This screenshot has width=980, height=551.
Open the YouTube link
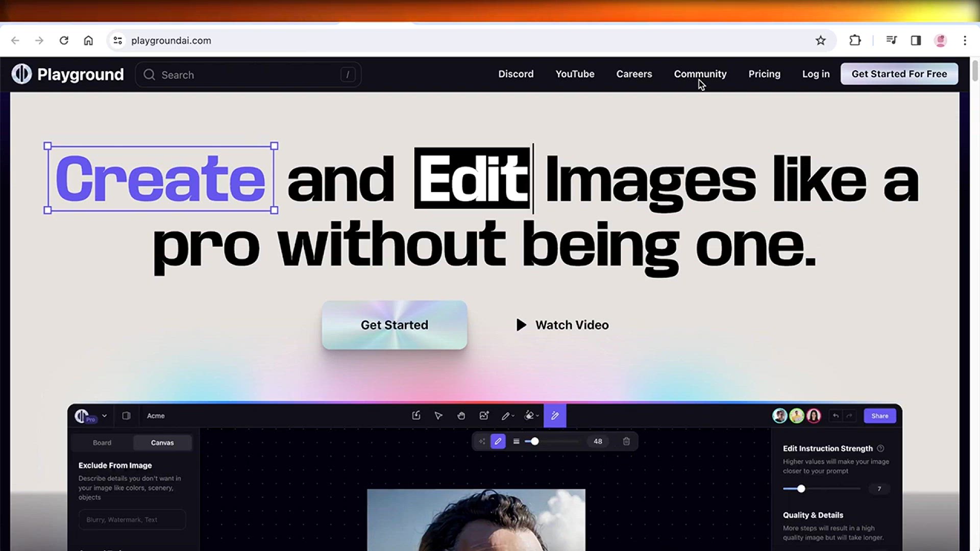tap(575, 74)
